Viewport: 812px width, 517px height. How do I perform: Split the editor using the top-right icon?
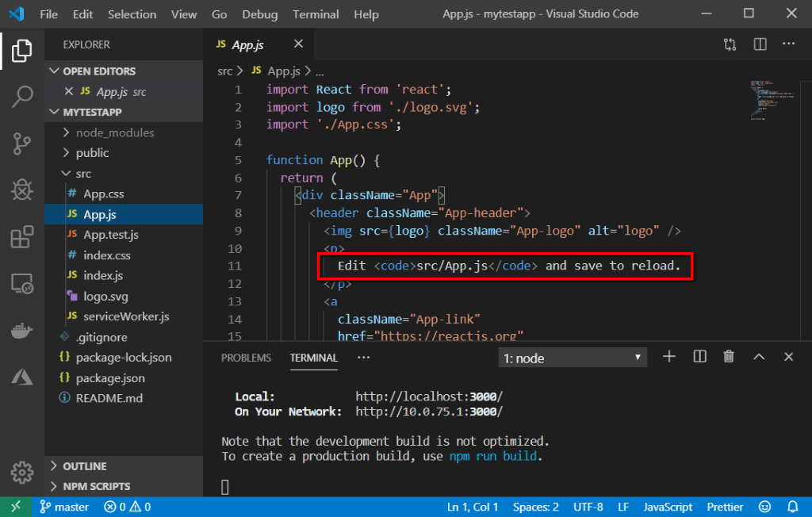759,44
